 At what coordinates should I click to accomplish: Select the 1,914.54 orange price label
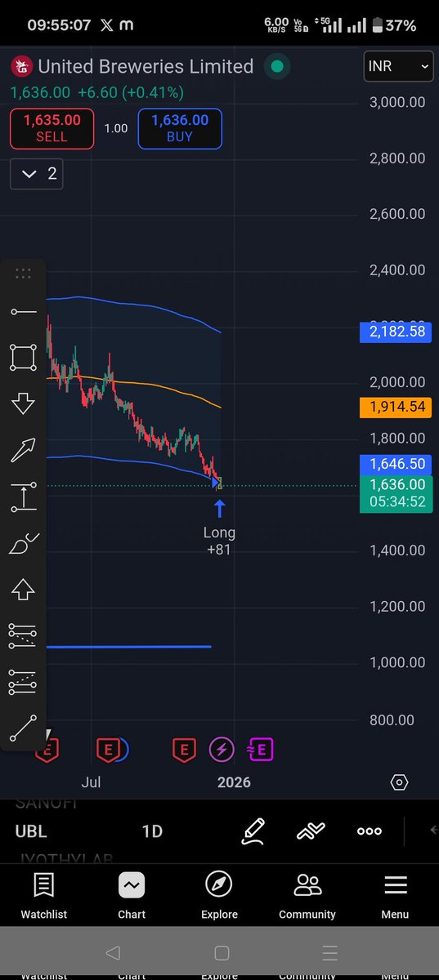pyautogui.click(x=394, y=406)
